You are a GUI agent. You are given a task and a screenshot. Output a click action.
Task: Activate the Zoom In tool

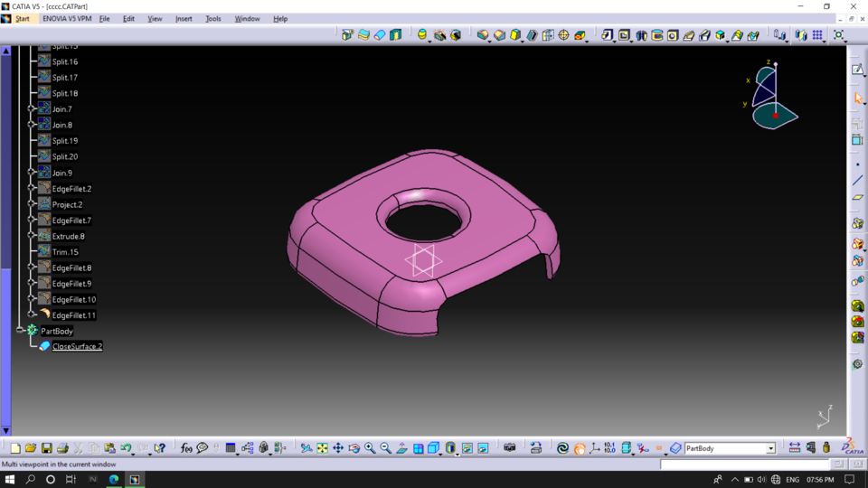point(370,448)
